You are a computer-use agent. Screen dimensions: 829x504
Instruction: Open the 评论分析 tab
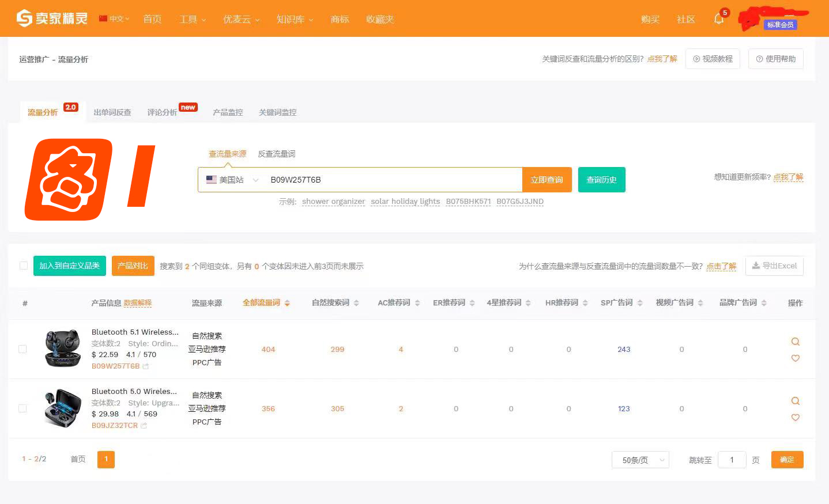tap(162, 112)
